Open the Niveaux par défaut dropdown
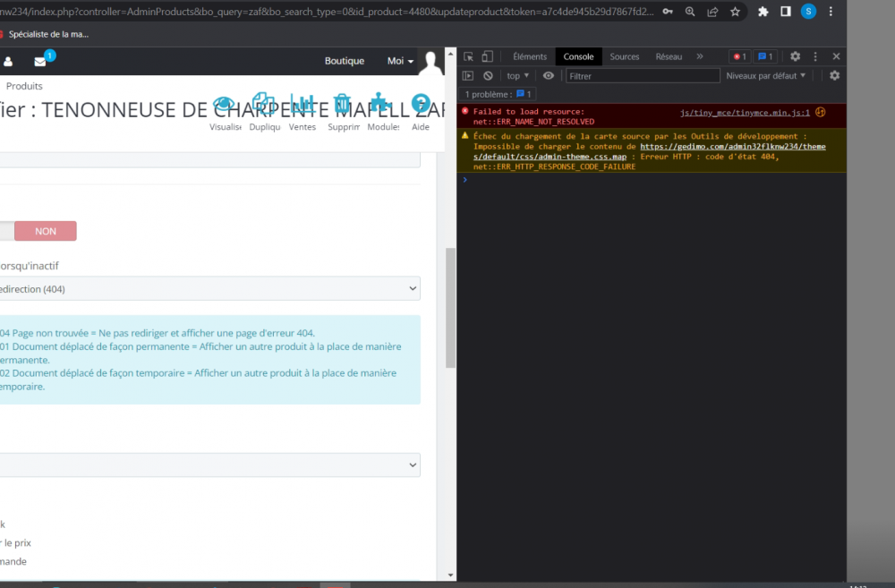Screen dimensions: 895x588 point(765,76)
